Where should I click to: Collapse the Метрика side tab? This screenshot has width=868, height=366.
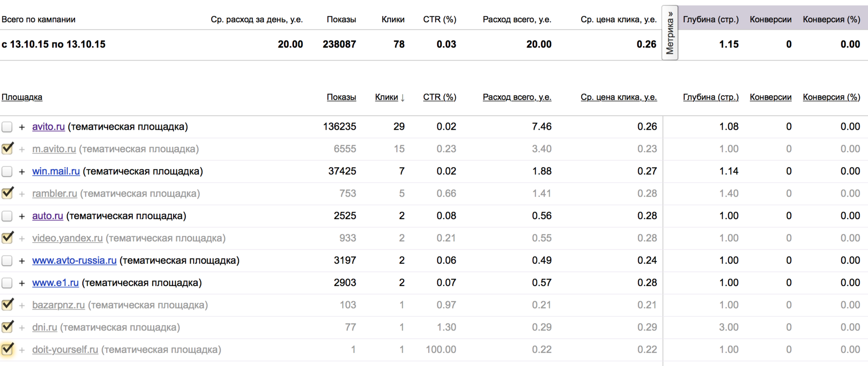(x=670, y=33)
